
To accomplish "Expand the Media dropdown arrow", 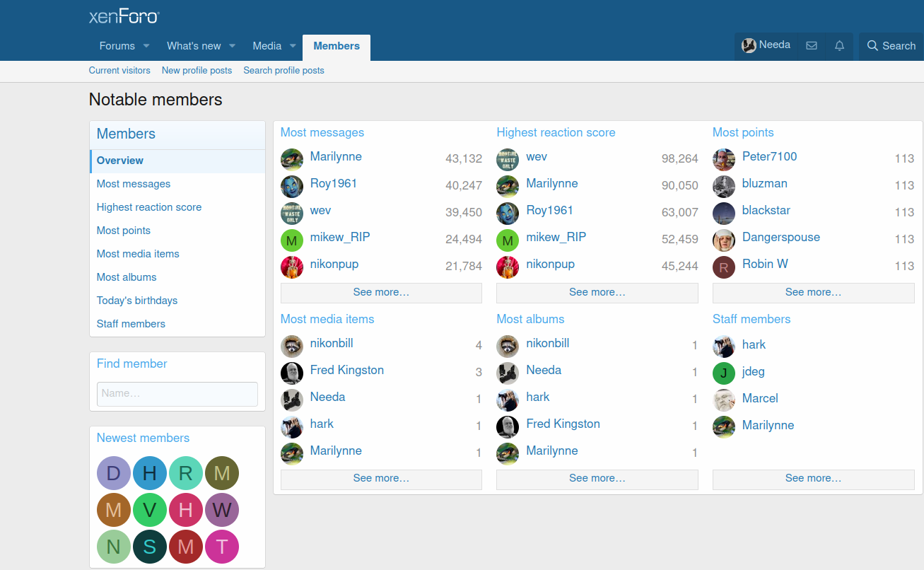I will (x=293, y=46).
